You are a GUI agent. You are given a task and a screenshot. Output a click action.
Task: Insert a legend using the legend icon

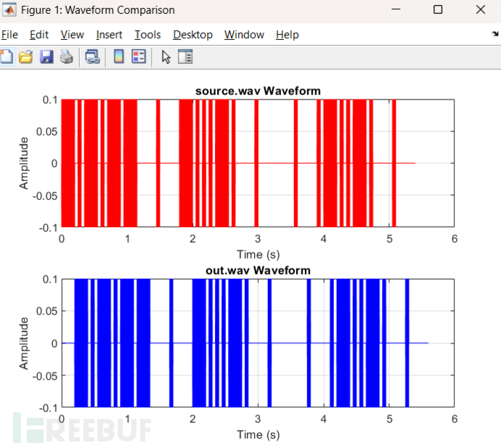point(139,57)
